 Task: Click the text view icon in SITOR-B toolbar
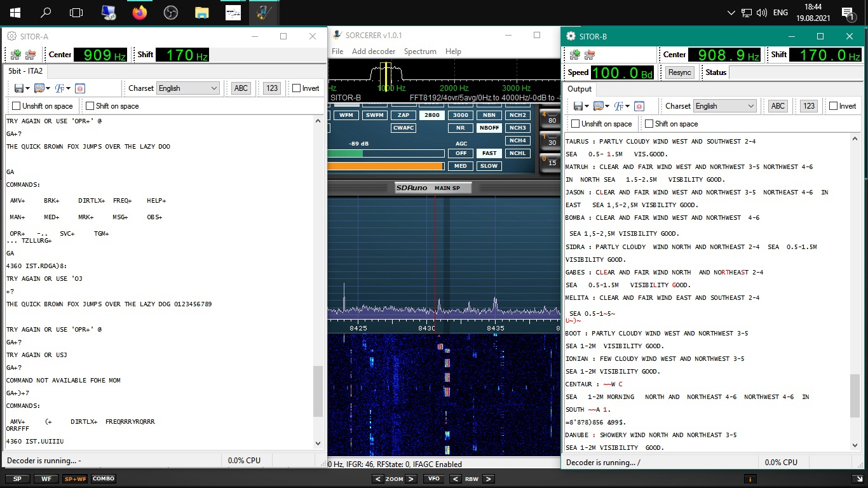pyautogui.click(x=597, y=106)
